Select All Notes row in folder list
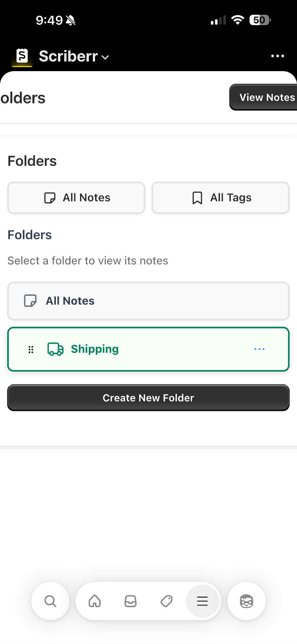 (x=148, y=301)
